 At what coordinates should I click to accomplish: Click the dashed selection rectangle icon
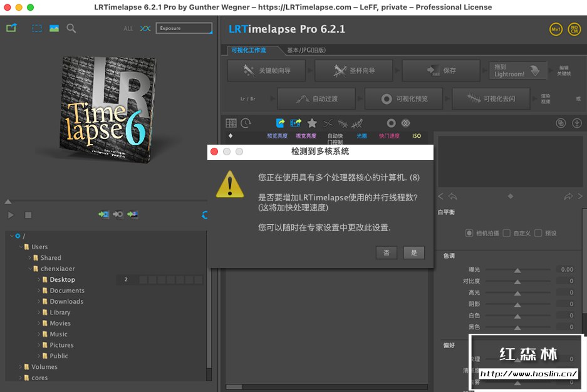[37, 28]
